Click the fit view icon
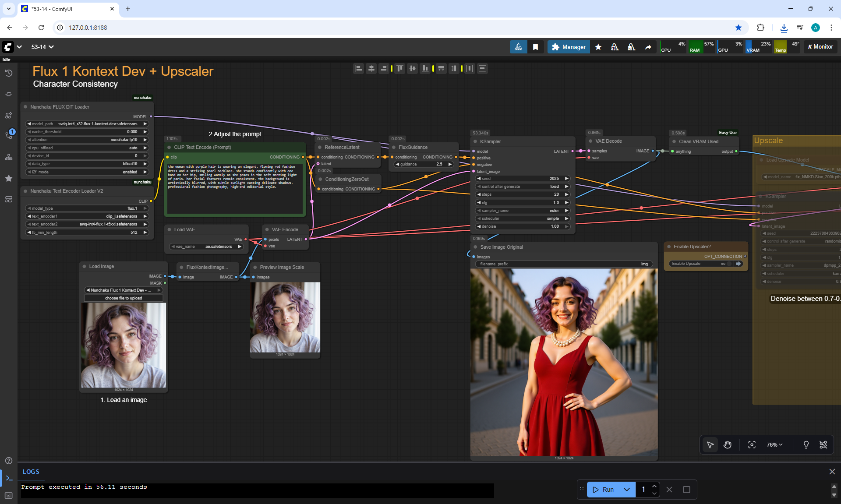Image resolution: width=841 pixels, height=504 pixels. [752, 445]
